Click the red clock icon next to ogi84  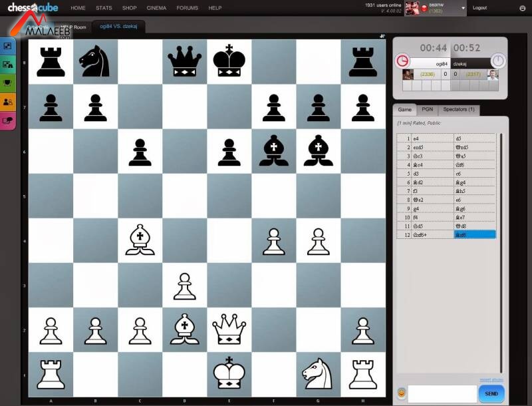[403, 61]
